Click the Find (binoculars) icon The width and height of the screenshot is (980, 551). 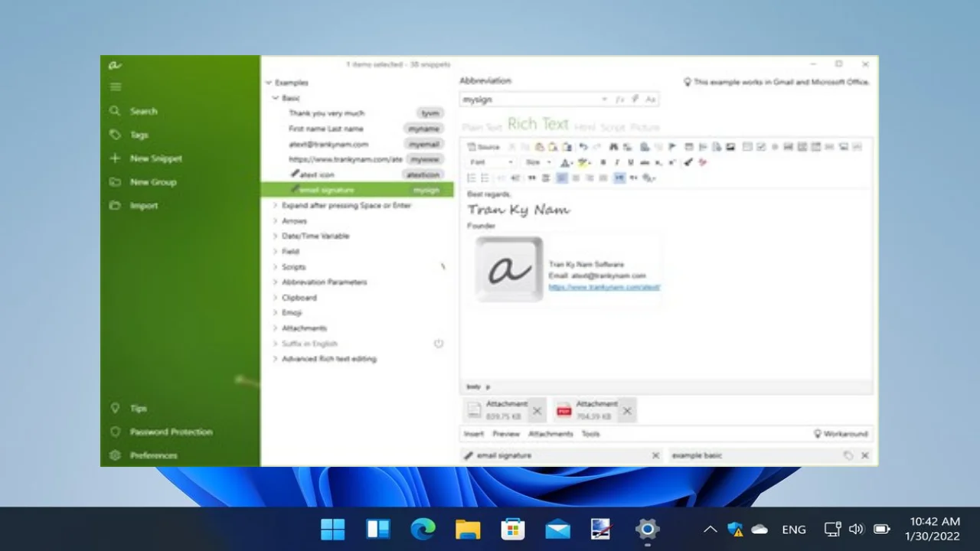coord(614,147)
